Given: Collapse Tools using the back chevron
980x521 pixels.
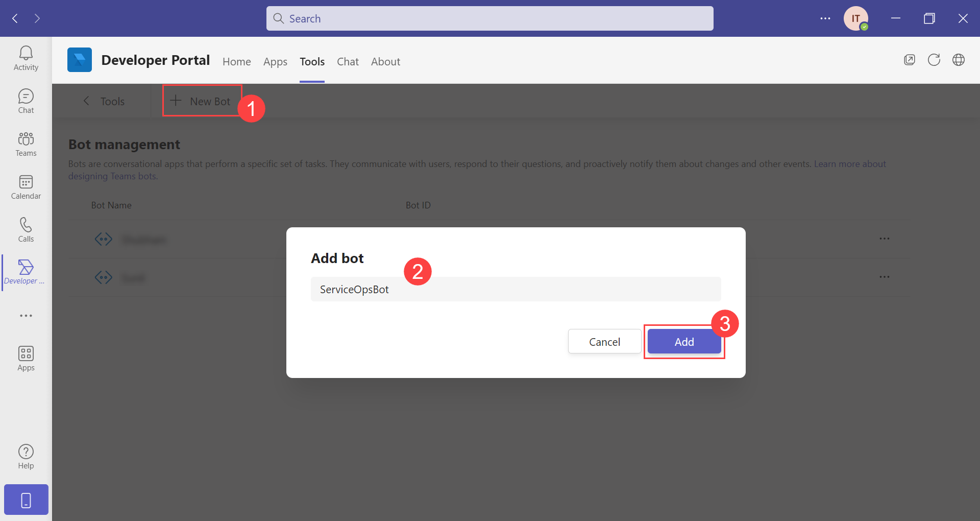Looking at the screenshot, I should tap(86, 101).
